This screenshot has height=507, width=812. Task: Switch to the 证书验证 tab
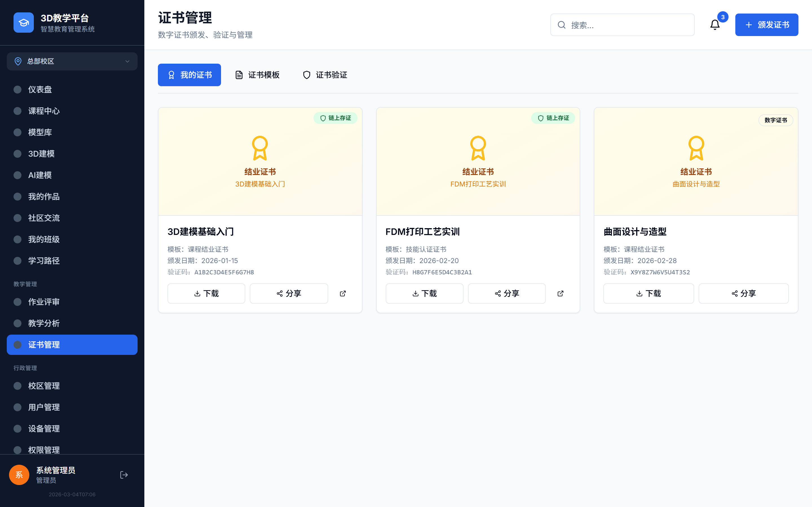[324, 75]
